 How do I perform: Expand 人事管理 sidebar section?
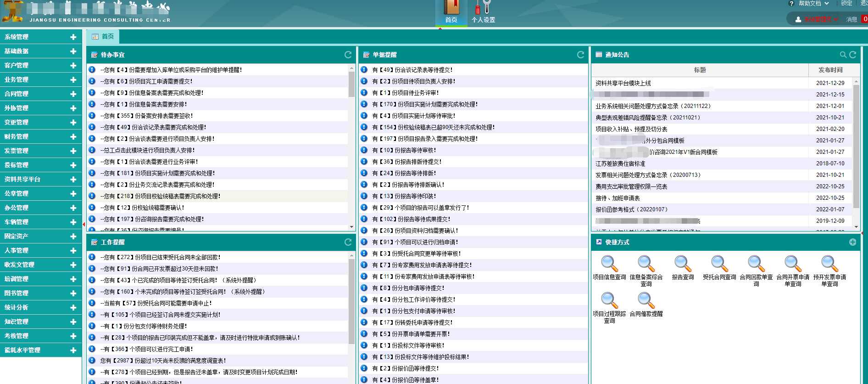(73, 250)
